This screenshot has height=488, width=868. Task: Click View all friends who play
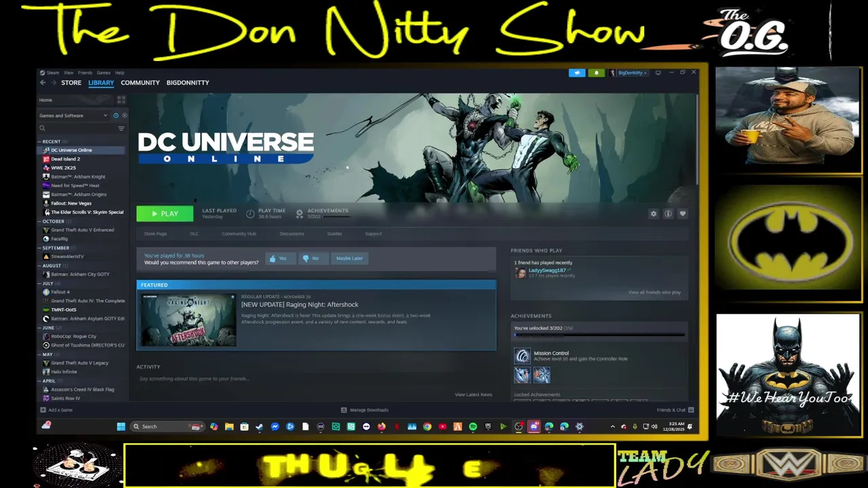[x=654, y=292]
